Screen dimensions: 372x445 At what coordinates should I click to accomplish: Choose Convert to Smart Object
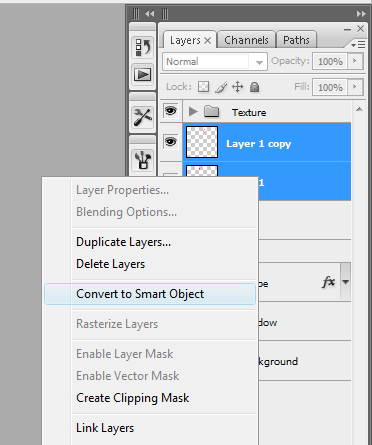coord(150,294)
